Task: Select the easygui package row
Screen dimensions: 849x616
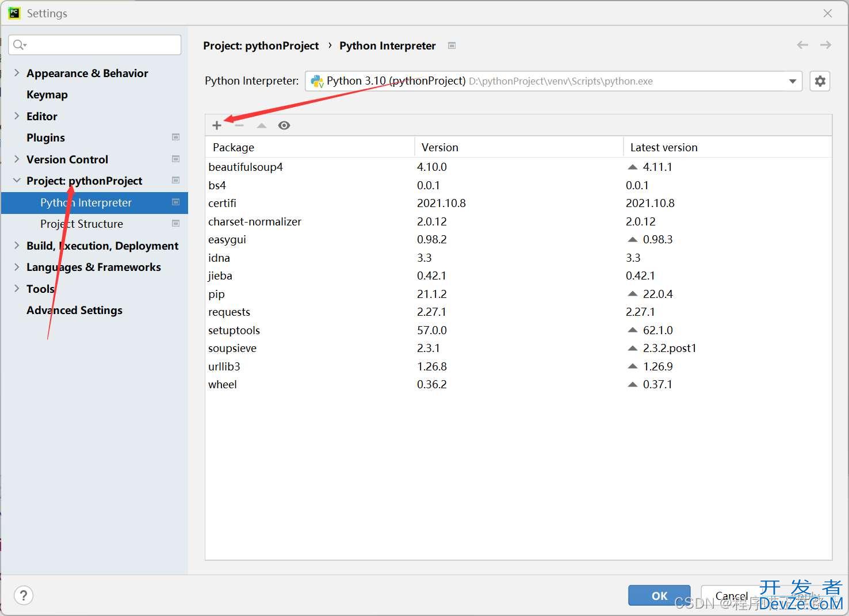Action: 518,239
